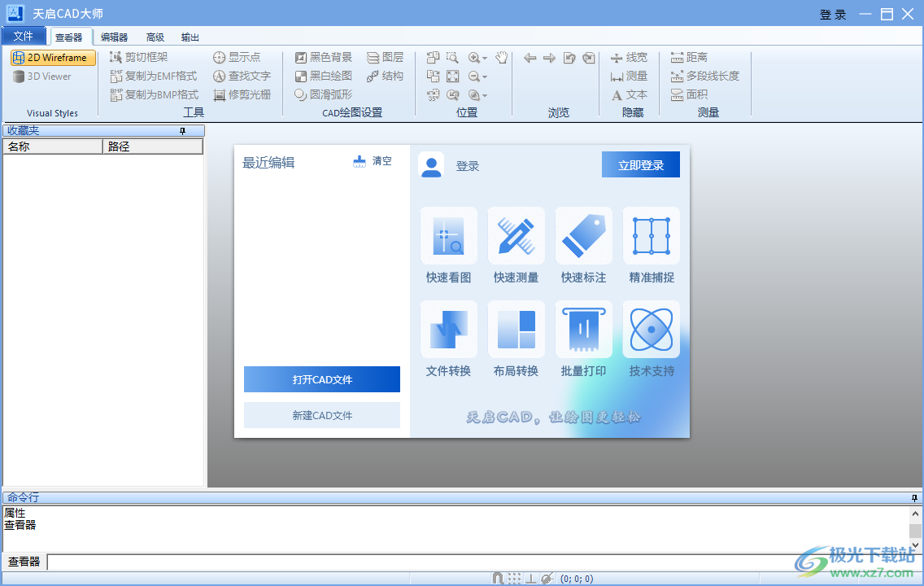924x586 pixels.
Task: Toggle 线宽 line width visibility
Action: (629, 57)
